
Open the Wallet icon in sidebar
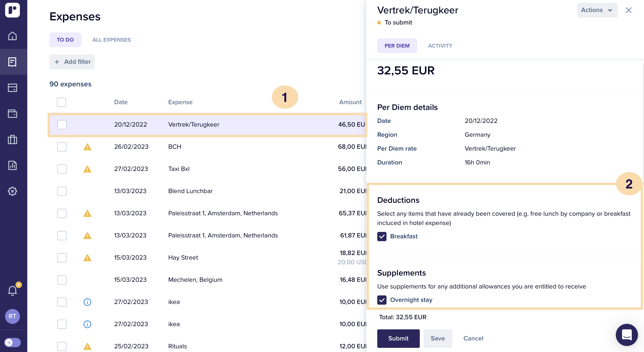coord(12,114)
